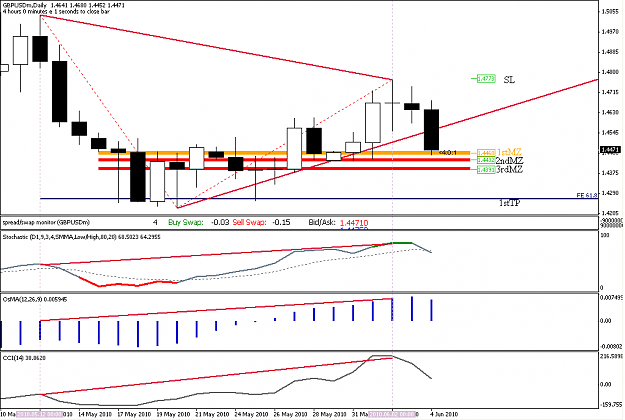Click the GBPUSDm,Daily chart title

tap(25, 6)
